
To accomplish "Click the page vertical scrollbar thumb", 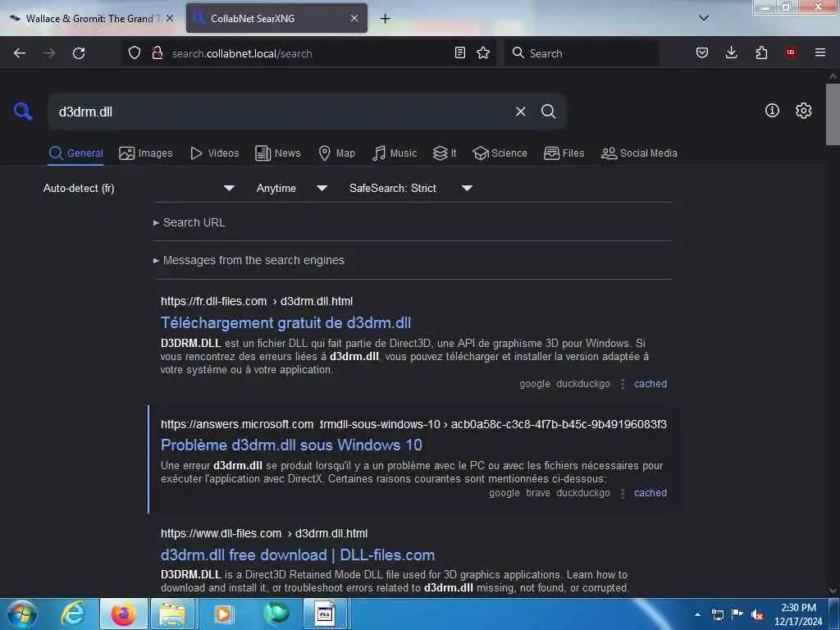I will click(833, 114).
